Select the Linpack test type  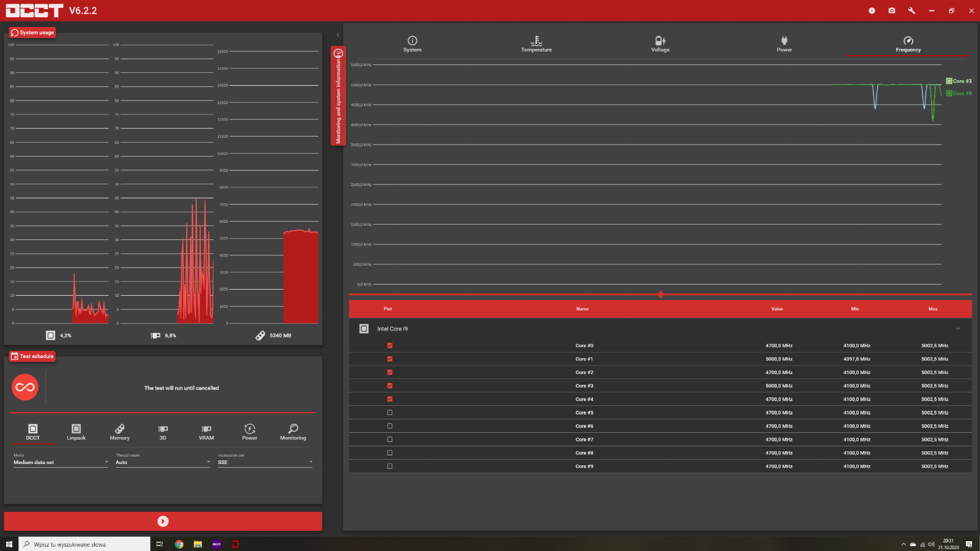pyautogui.click(x=76, y=432)
